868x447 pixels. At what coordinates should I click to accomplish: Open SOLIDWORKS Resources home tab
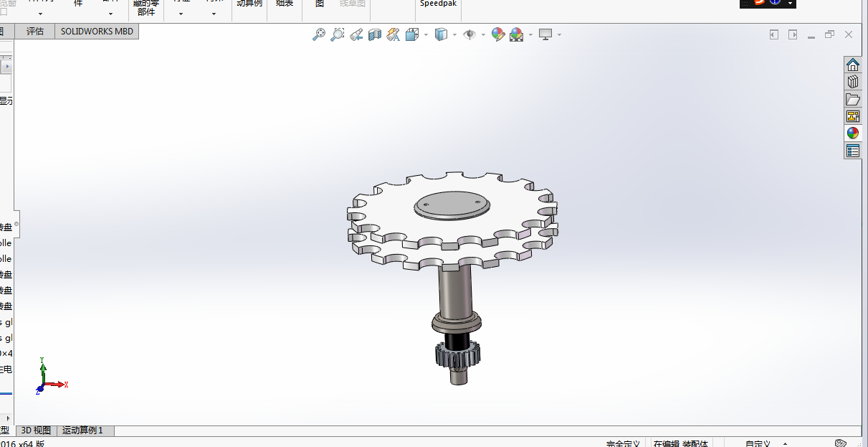coord(852,65)
